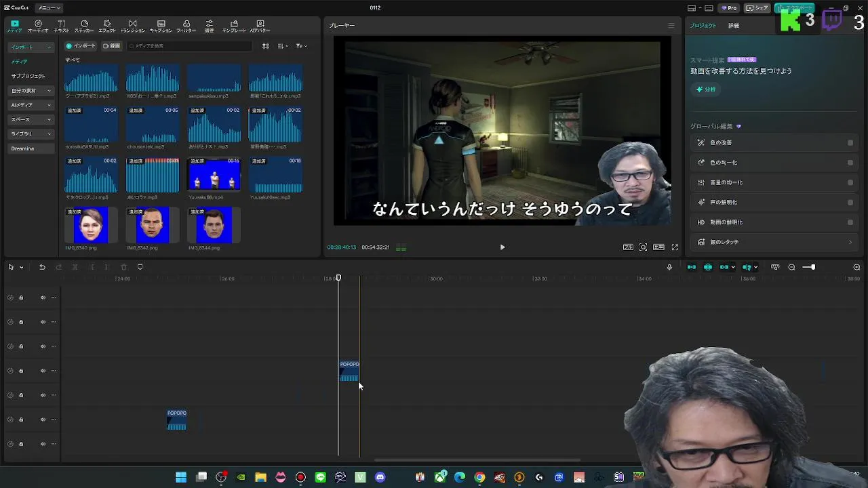
Task: Click the メディアを検索 search field
Action: point(190,46)
